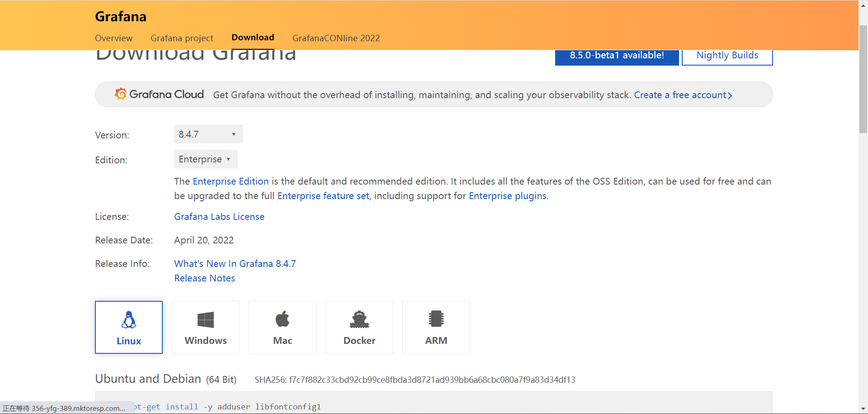Open the Version 8.4.7 dropdown
Image resolution: width=868 pixels, height=414 pixels.
[208, 134]
